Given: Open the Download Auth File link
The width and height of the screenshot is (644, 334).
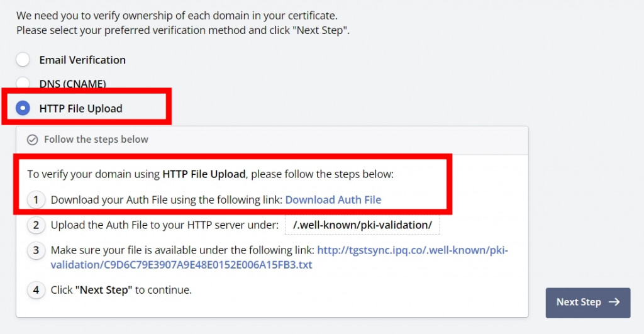Looking at the screenshot, I should pyautogui.click(x=333, y=199).
